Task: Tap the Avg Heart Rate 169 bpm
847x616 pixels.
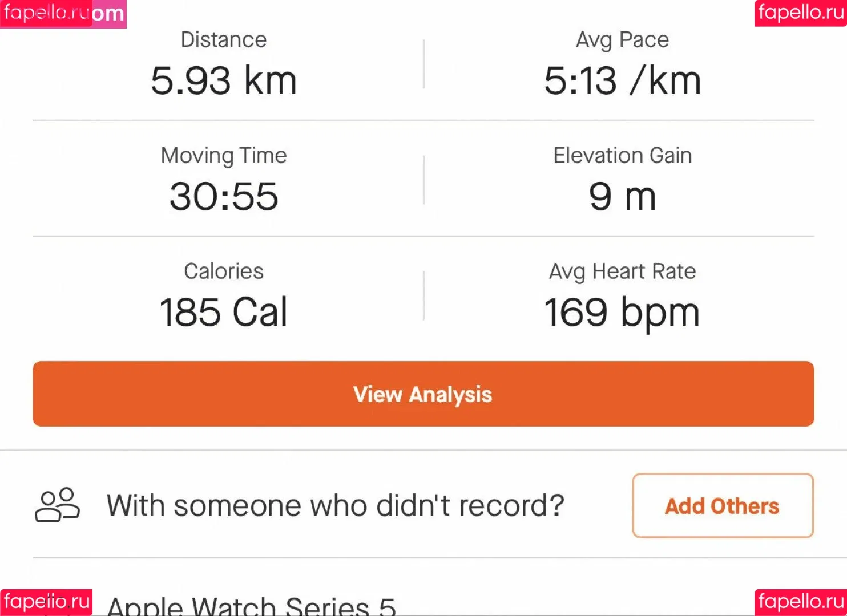Action: coord(622,313)
